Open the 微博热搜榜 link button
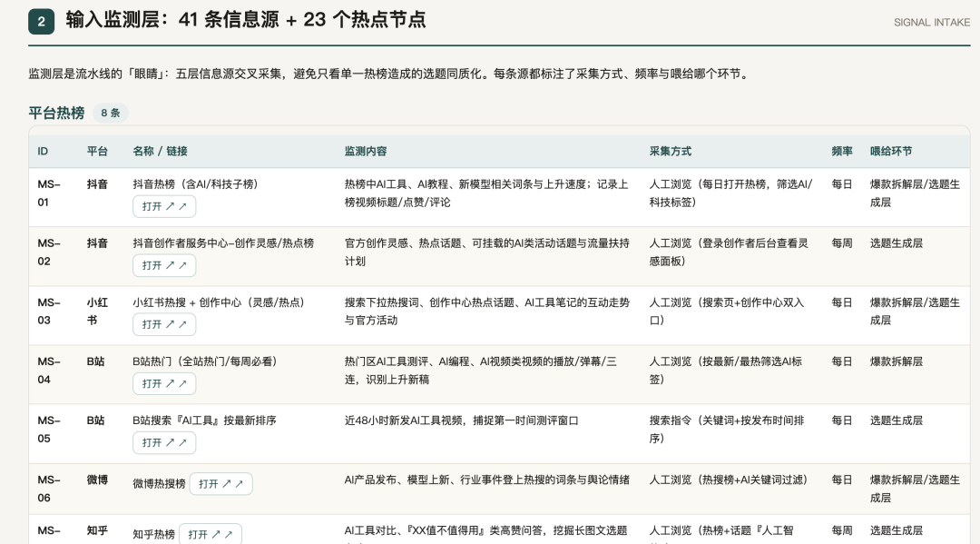This screenshot has height=544, width=980. coord(220,484)
